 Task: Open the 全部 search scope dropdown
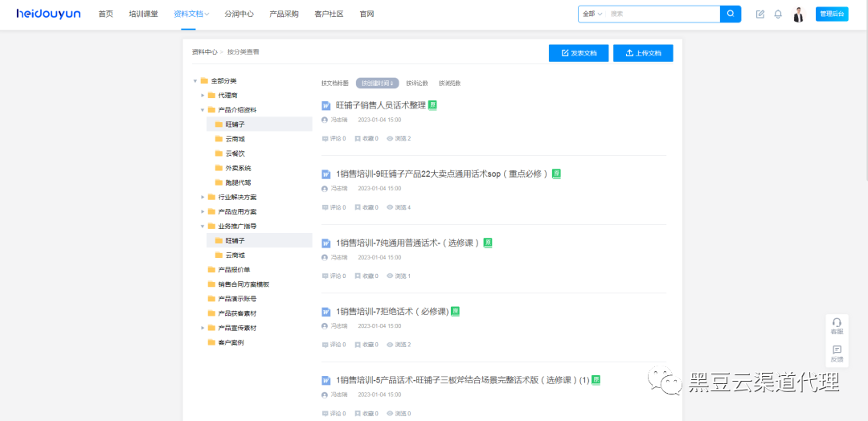tap(592, 14)
